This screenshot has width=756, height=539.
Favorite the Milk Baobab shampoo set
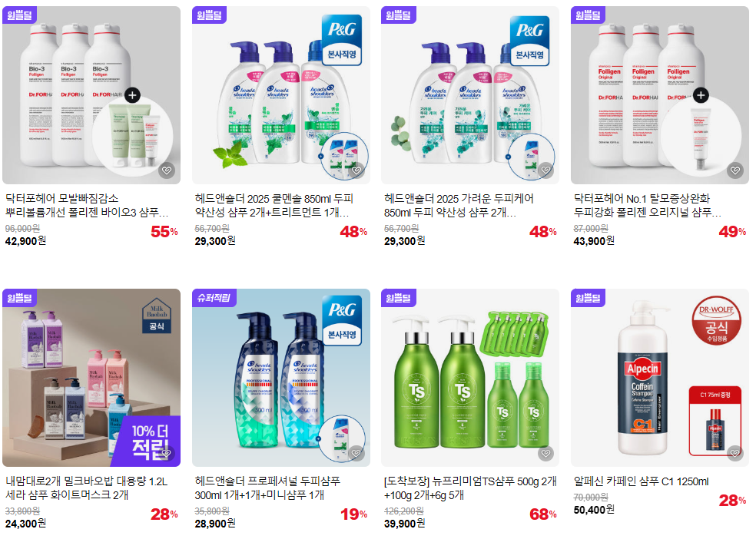click(167, 453)
